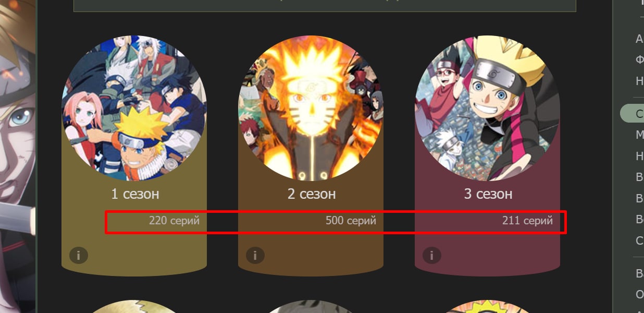644x313 pixels.
Task: Click the 1 сезон round cover image
Action: point(134,108)
